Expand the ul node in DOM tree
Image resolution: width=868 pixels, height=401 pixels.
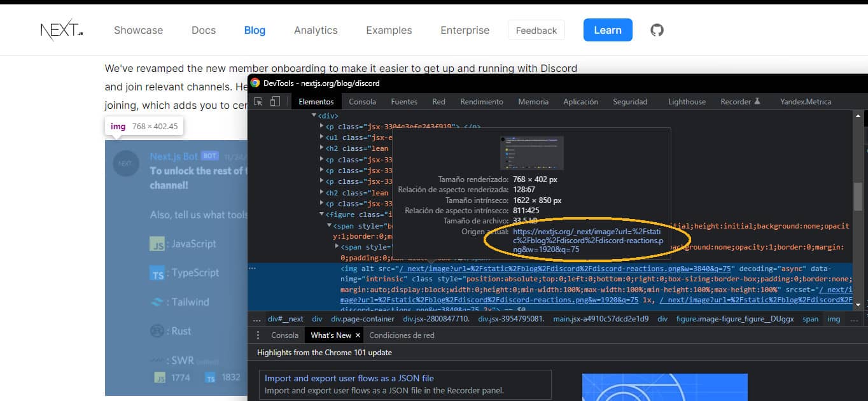[x=321, y=137]
